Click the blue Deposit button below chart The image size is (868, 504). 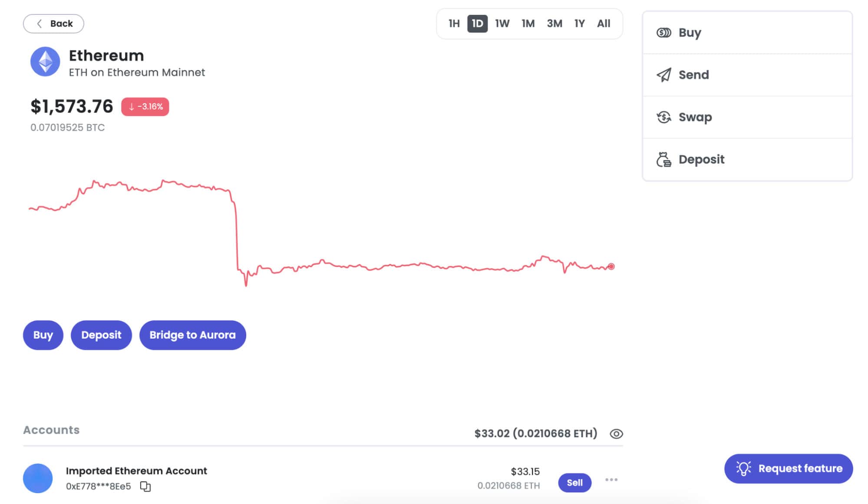click(x=101, y=335)
